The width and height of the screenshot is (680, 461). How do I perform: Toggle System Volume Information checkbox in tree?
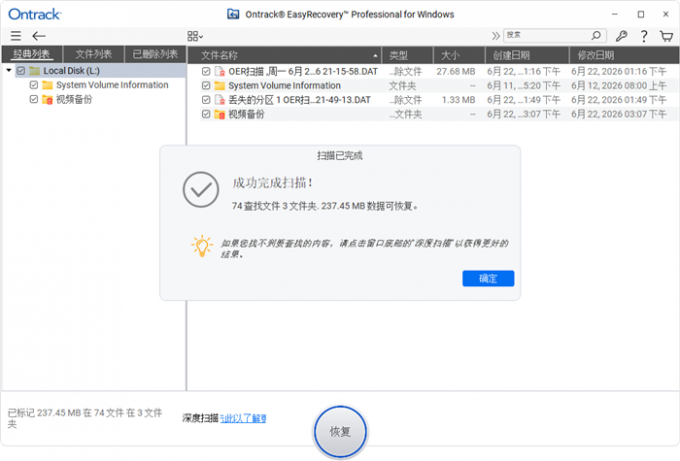pyautogui.click(x=34, y=85)
